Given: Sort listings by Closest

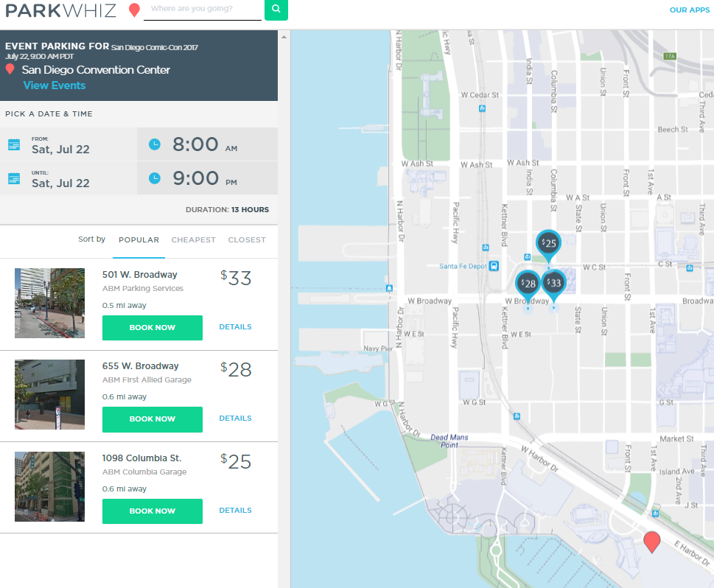Looking at the screenshot, I should pyautogui.click(x=247, y=240).
